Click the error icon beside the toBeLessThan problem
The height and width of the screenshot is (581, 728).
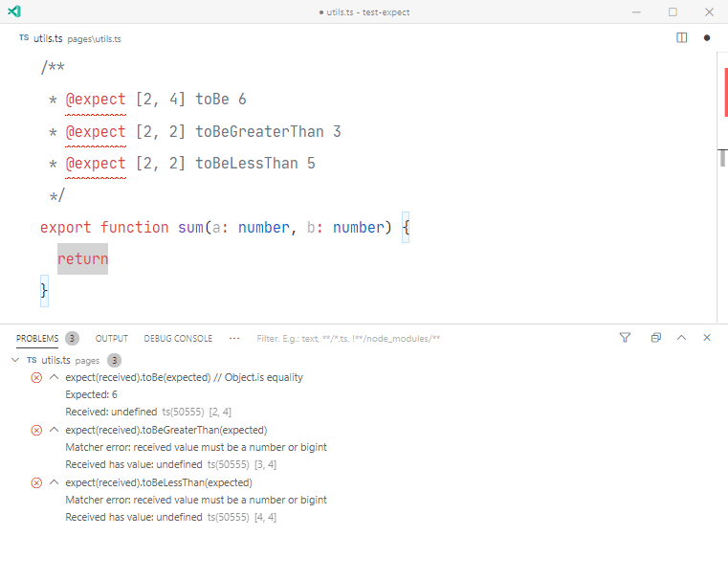[x=36, y=483]
